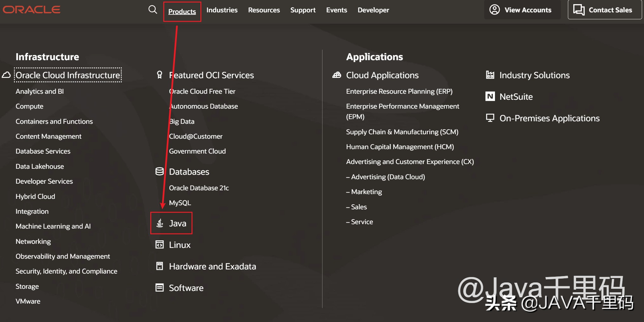Open Featured OCI Services heading link
Image resolution: width=644 pixels, height=322 pixels.
pos(211,75)
